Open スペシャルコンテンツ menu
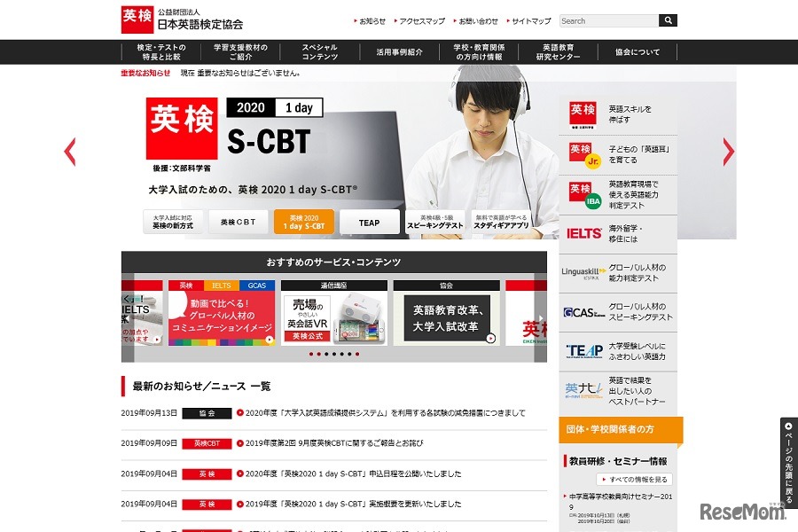 click(320, 52)
